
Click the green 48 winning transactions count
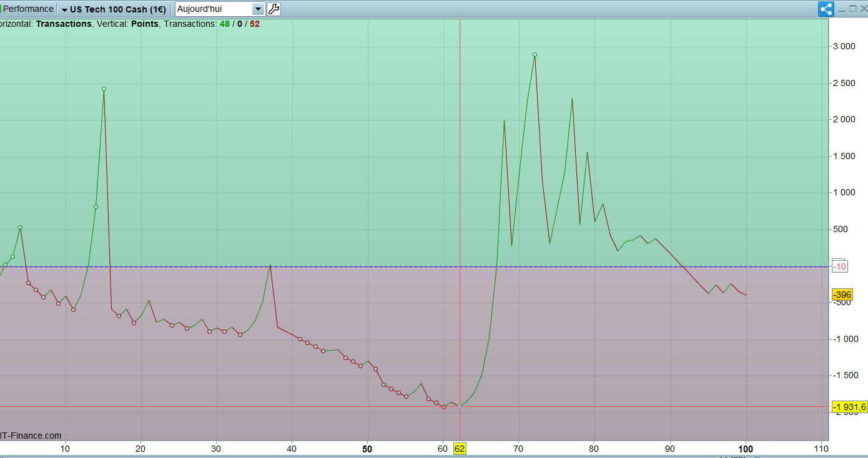pos(225,24)
